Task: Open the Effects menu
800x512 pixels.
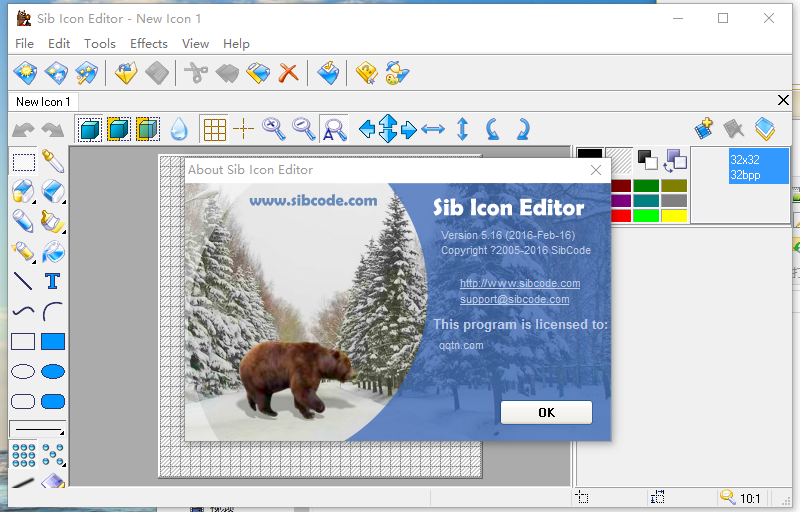Action: pos(149,43)
